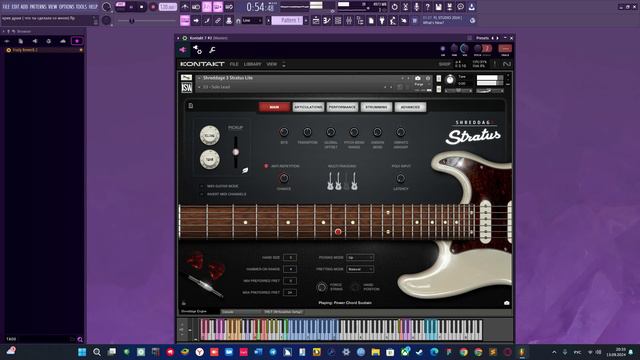The image size is (640, 360).
Task: Open Kontakt VIEW menu
Action: 271,64
